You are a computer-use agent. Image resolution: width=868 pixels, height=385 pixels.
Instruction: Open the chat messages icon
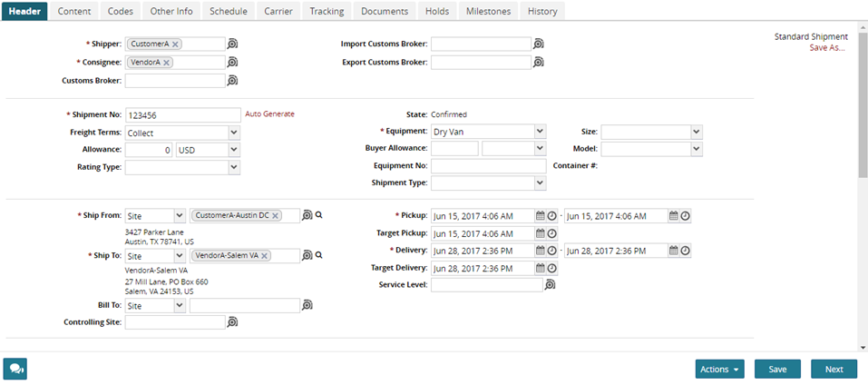point(15,369)
